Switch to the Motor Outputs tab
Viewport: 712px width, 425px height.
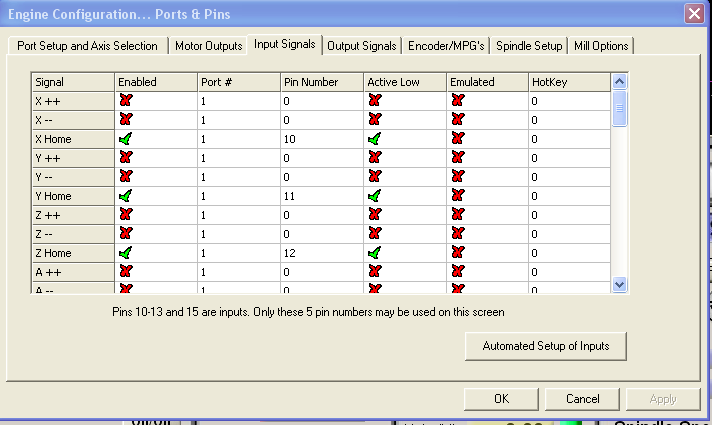pyautogui.click(x=208, y=45)
